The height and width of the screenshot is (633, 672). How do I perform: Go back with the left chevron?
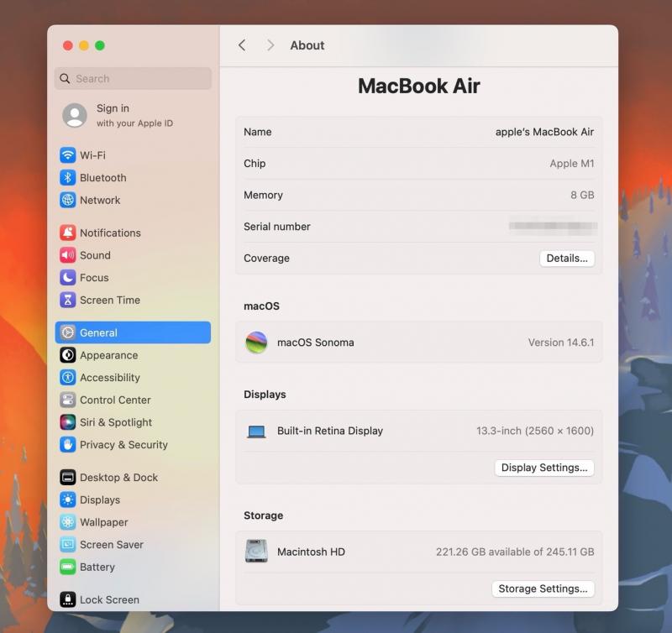point(242,45)
